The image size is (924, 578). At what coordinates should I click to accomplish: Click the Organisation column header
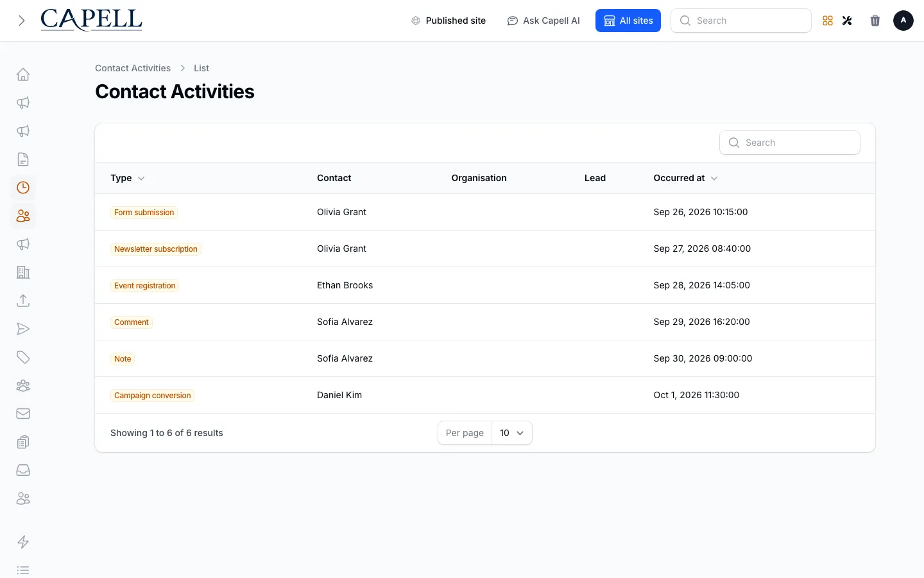(479, 178)
